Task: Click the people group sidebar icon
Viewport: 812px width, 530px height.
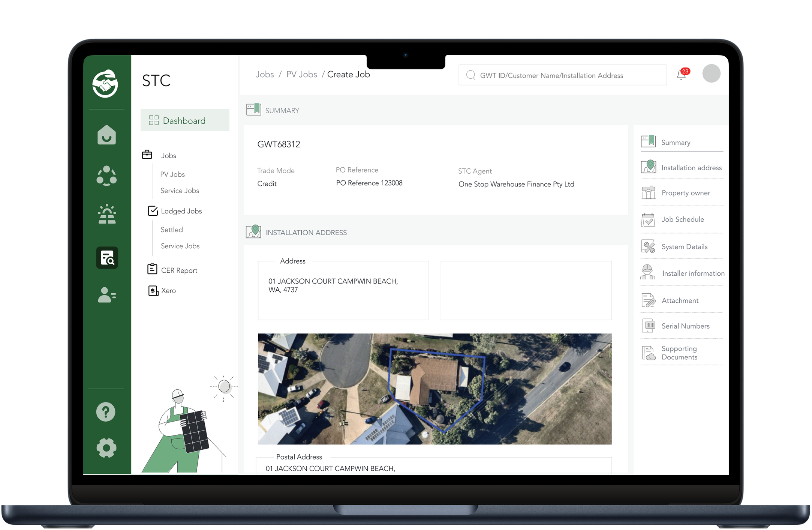Action: click(106, 176)
